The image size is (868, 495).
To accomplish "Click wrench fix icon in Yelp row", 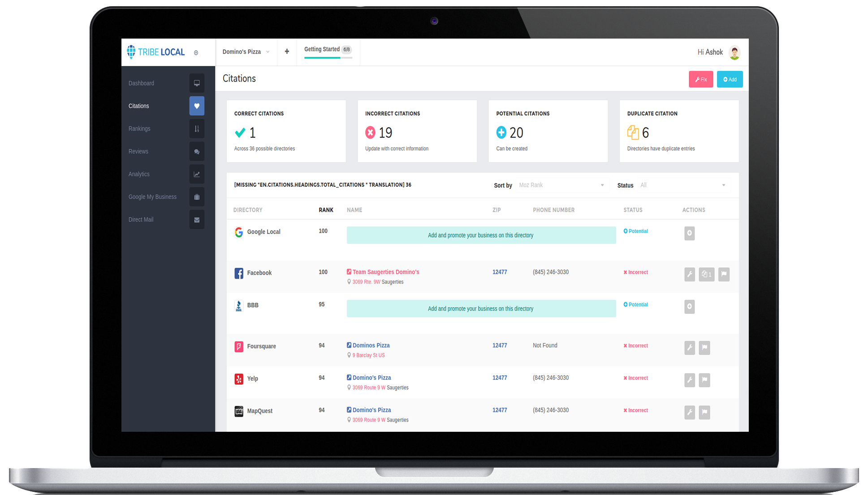I will coord(690,380).
